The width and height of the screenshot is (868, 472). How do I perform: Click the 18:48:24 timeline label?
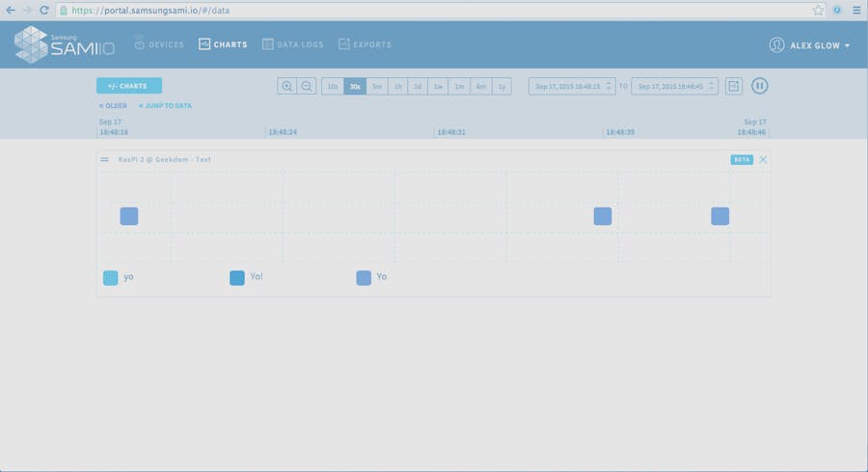click(x=283, y=132)
